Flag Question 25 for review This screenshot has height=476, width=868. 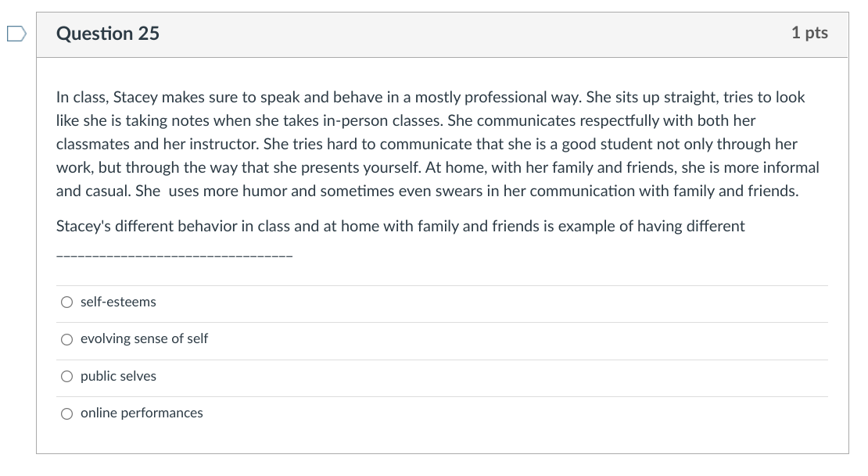point(16,33)
